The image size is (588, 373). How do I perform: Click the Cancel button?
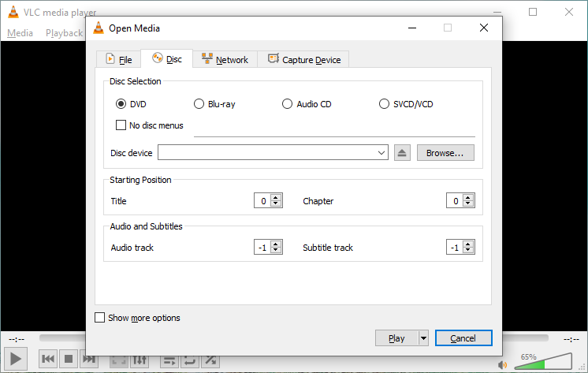463,338
